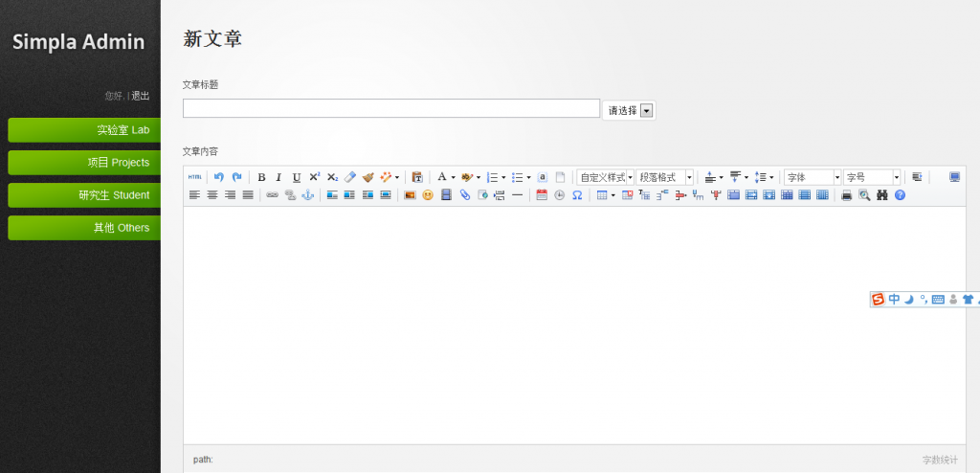The image size is (980, 473).
Task: Open 研究生 Student menu
Action: (84, 195)
